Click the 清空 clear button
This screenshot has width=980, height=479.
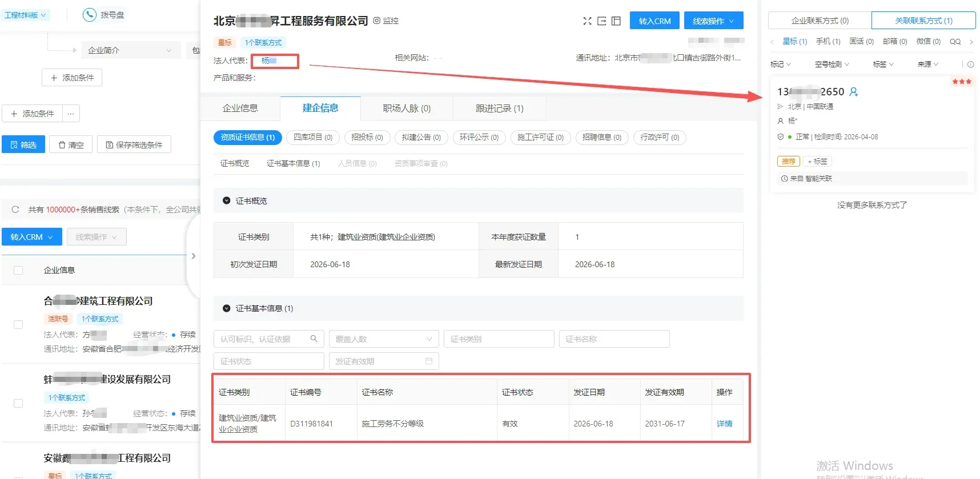point(71,145)
